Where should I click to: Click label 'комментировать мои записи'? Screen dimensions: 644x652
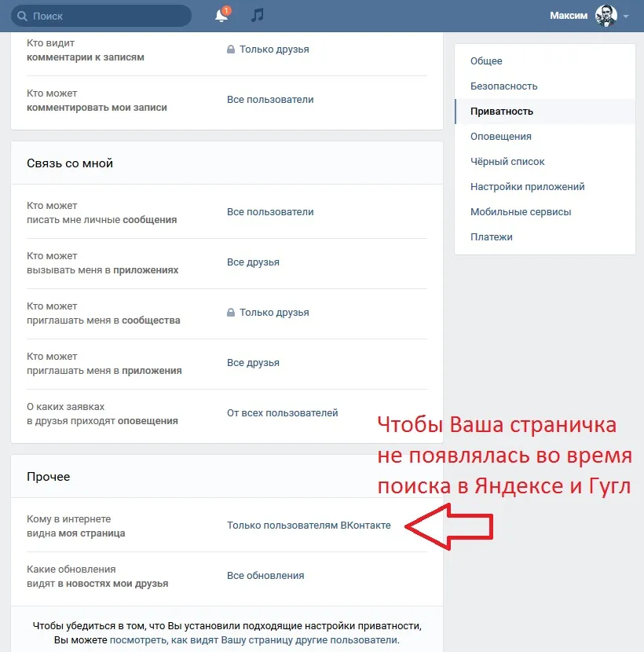97,108
